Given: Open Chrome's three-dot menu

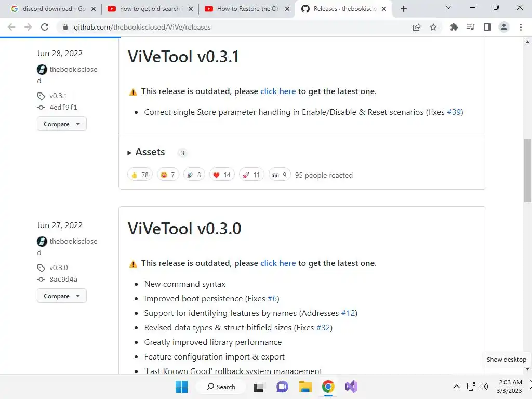Looking at the screenshot, I should tap(521, 27).
